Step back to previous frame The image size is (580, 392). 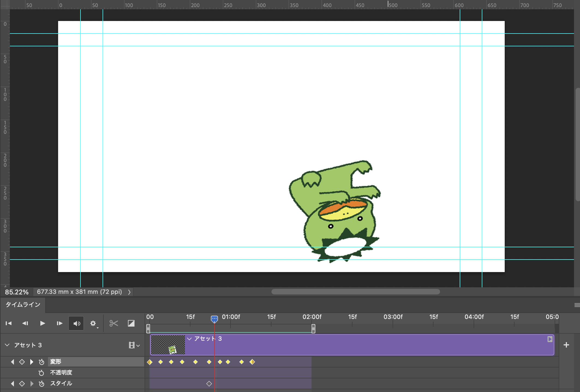[25, 323]
